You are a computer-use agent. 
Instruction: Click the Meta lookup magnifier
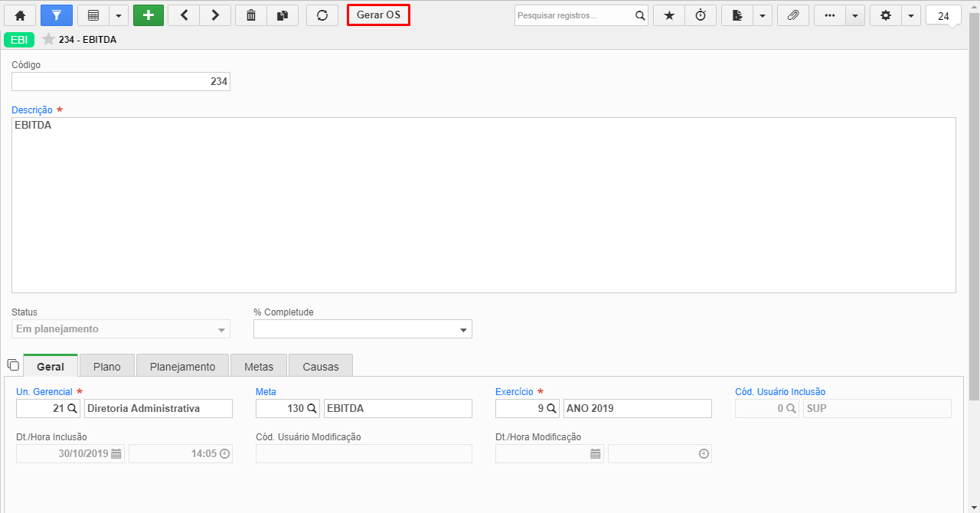coord(312,409)
